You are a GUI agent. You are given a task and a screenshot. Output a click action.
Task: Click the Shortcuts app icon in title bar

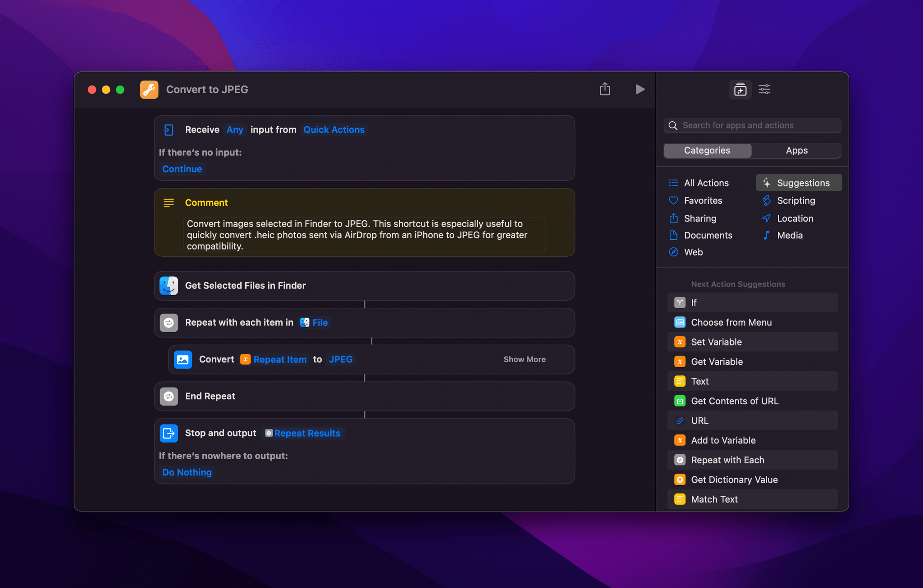click(x=149, y=89)
